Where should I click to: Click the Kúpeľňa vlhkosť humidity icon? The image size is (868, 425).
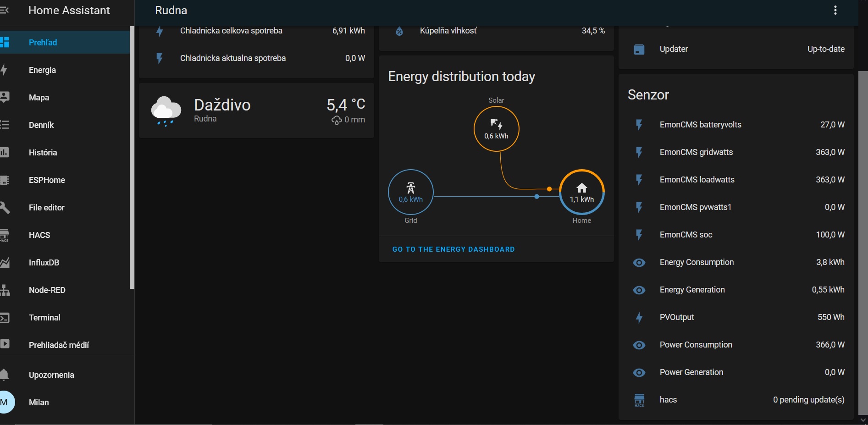tap(399, 31)
